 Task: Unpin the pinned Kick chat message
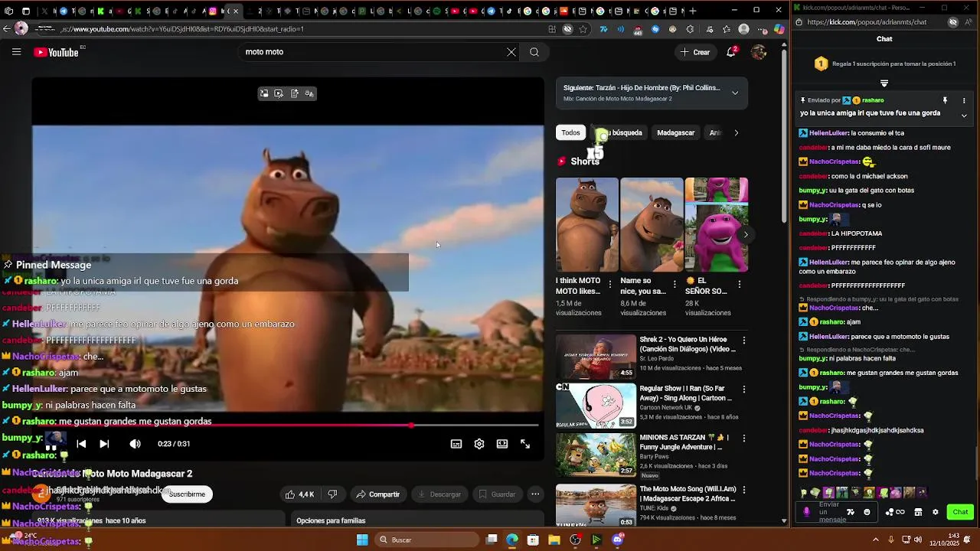coord(945,100)
